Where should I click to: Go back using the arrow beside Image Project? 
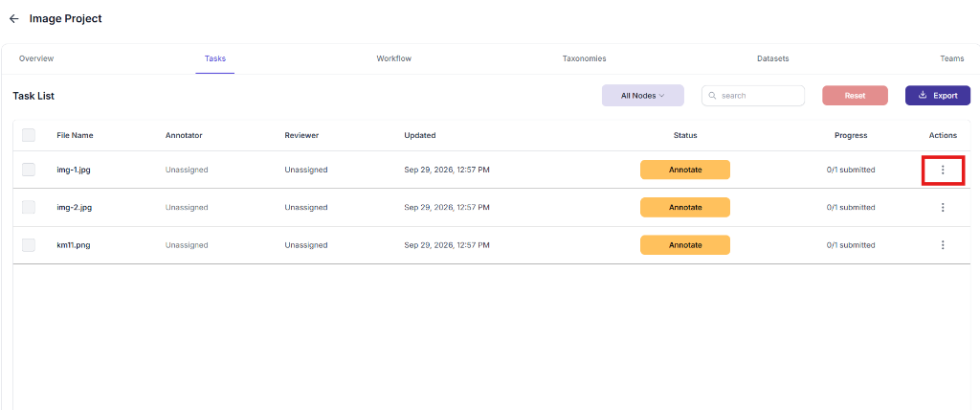[x=13, y=19]
